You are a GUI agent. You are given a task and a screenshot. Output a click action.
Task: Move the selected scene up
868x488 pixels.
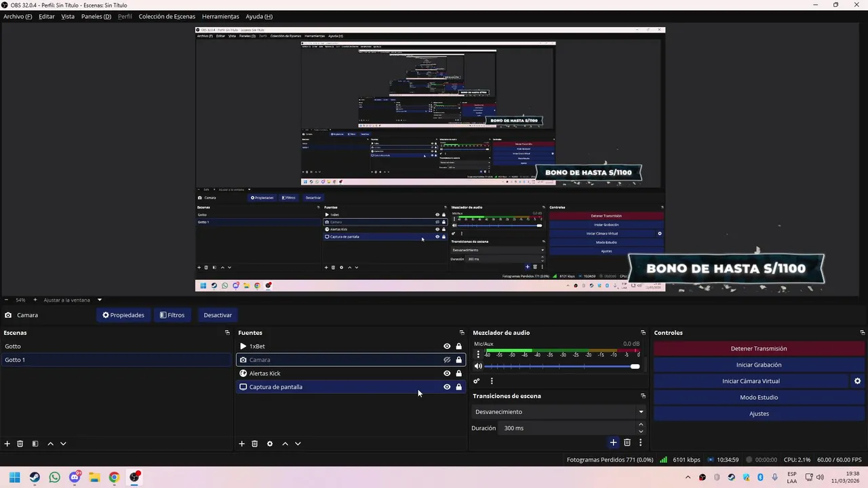tap(50, 444)
